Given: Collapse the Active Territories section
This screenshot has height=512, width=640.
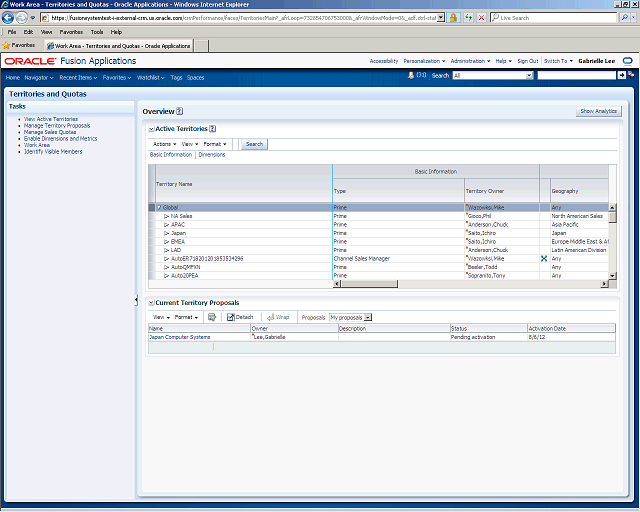Looking at the screenshot, I should tap(151, 129).
